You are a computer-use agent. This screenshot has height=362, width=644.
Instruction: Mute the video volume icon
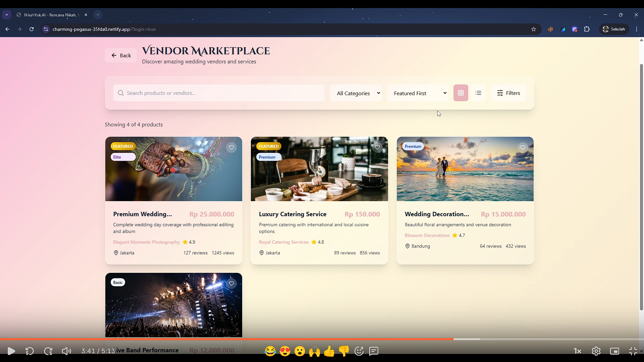click(66, 351)
